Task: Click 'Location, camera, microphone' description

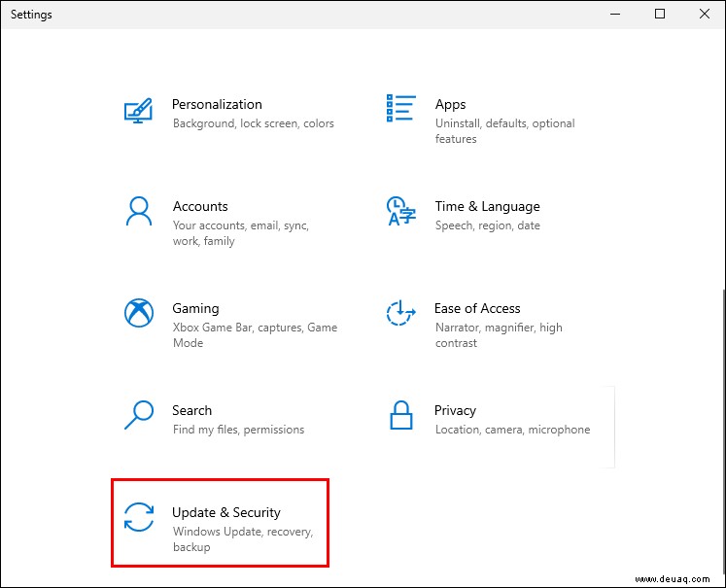Action: (512, 430)
